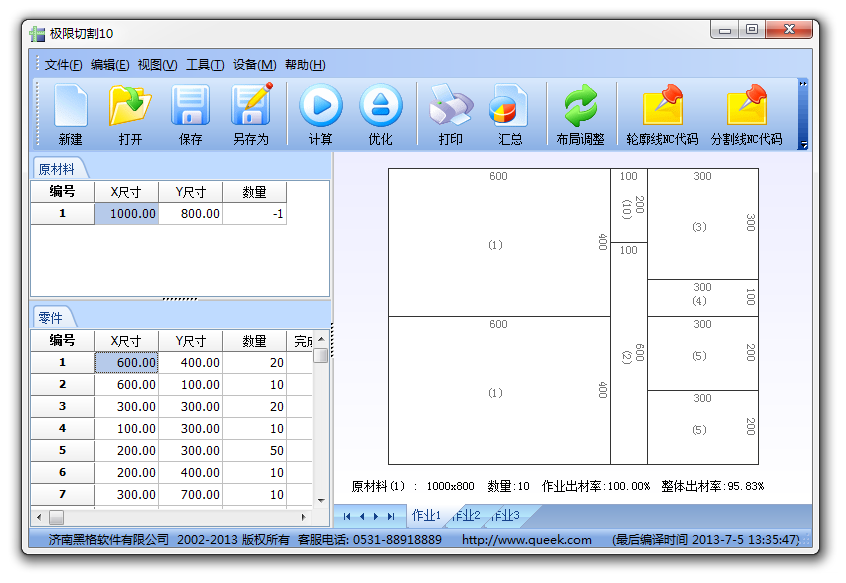The width and height of the screenshot is (846, 583).
Task: Print the layout with the 打印 icon
Action: click(451, 114)
